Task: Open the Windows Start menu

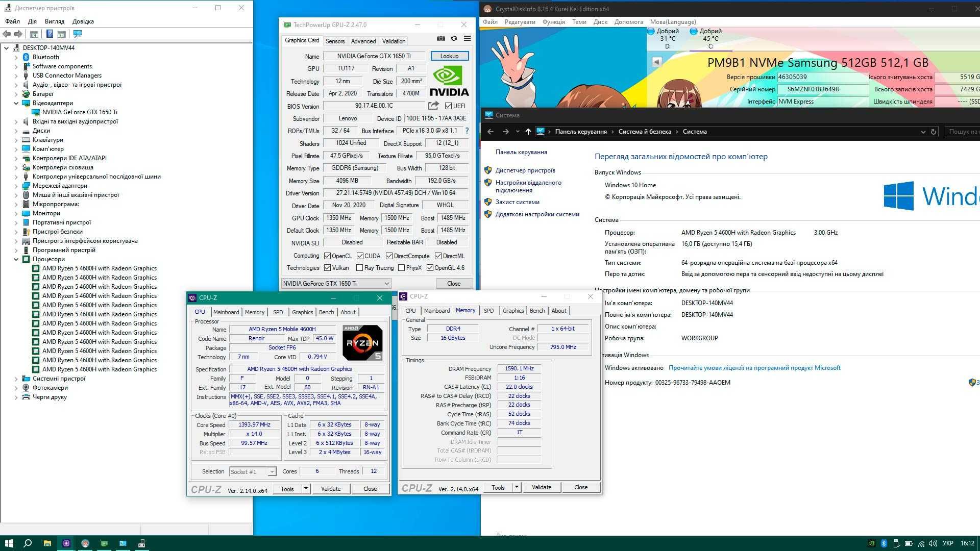Action: [x=9, y=543]
